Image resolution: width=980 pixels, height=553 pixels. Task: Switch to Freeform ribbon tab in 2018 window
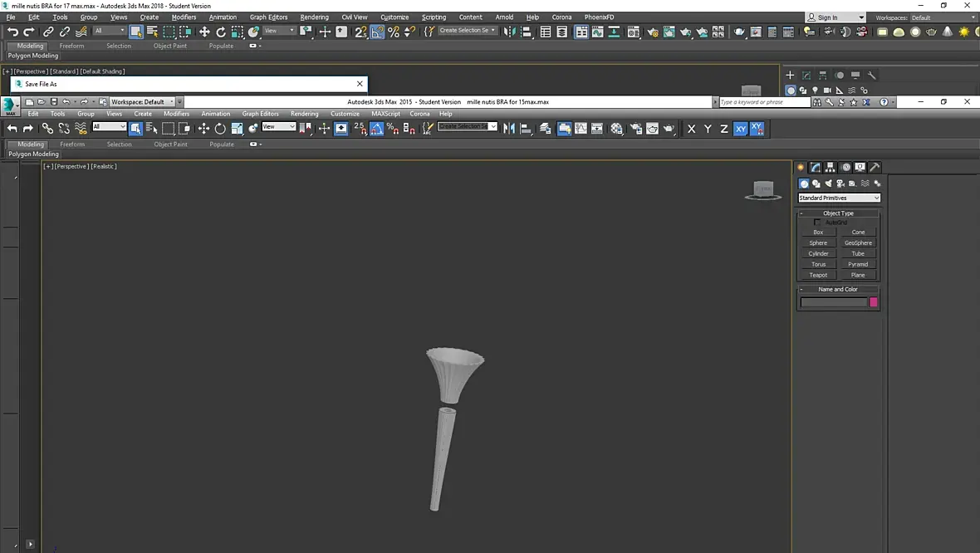tap(72, 46)
